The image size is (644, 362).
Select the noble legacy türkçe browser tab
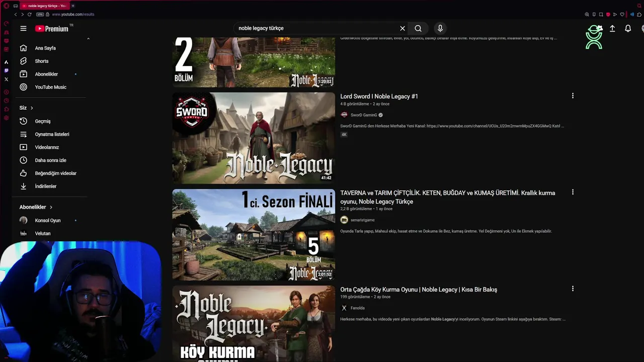tap(44, 6)
